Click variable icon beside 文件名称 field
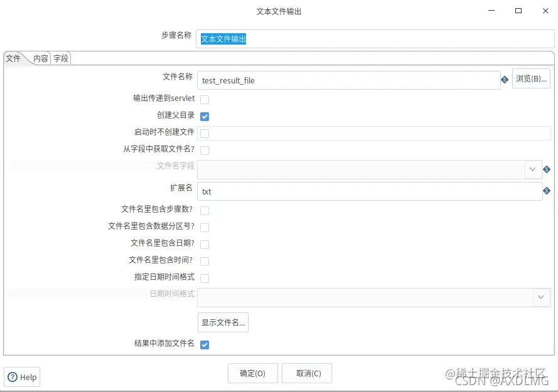 (x=504, y=80)
